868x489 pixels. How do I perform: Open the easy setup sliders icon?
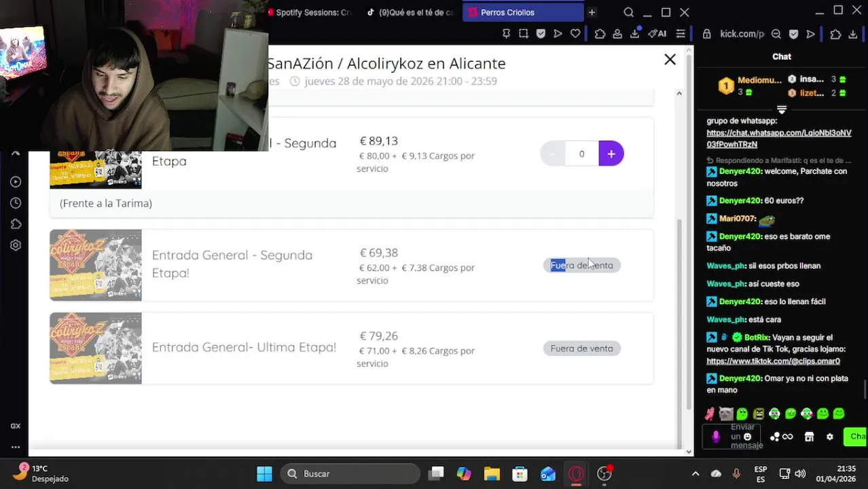681,34
